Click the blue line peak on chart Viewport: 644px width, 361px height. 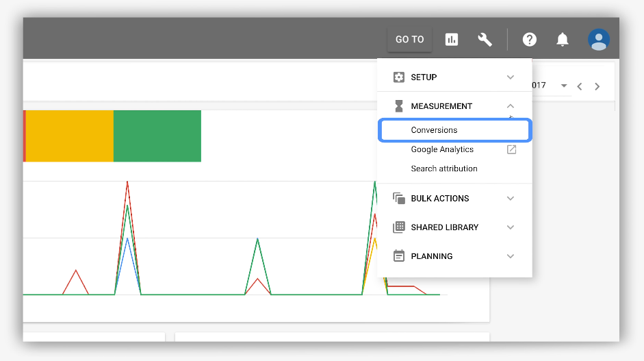[128, 239]
